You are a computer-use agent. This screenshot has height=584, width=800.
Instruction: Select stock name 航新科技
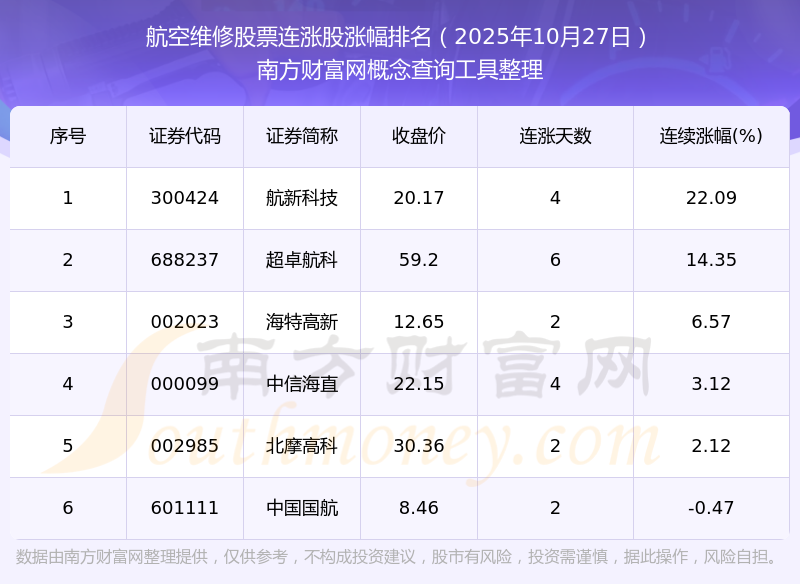302,198
